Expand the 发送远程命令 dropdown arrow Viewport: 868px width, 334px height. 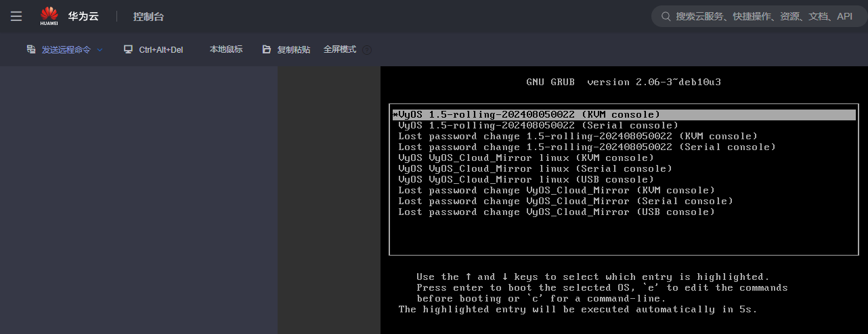[100, 50]
